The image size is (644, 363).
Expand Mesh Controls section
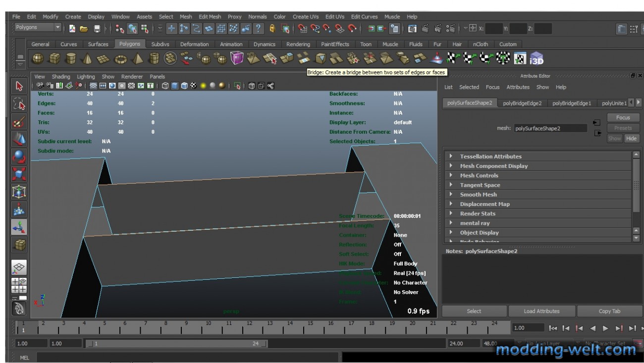[537, 175]
